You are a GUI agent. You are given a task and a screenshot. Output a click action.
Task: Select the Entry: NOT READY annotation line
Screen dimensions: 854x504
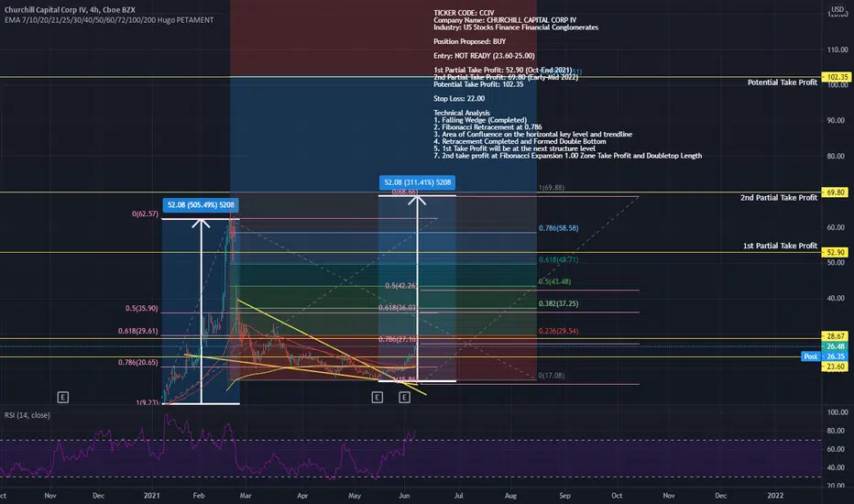point(484,56)
